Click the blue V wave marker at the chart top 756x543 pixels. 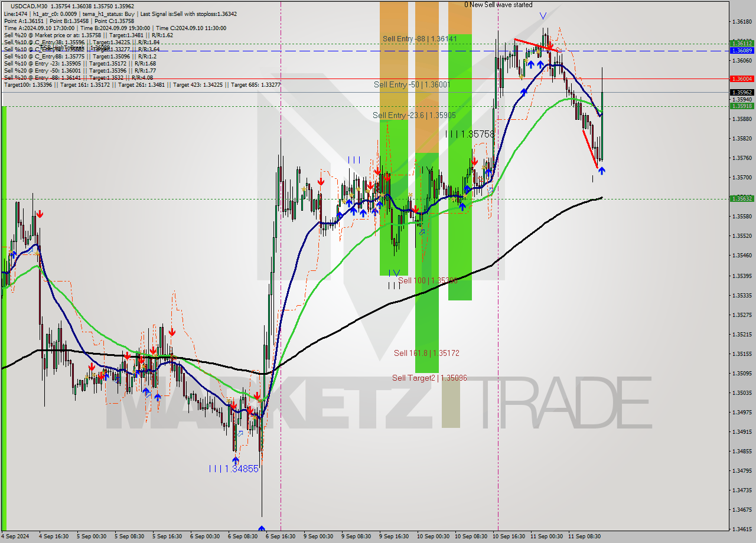543,16
